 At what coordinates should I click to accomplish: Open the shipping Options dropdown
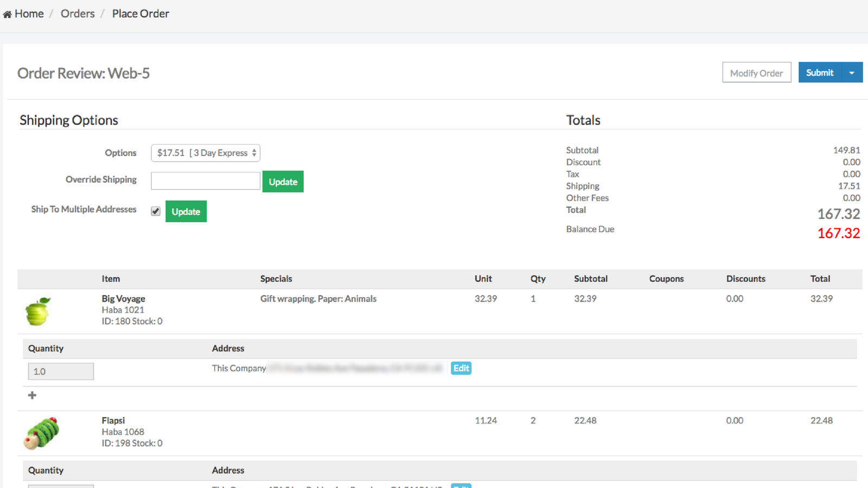[x=206, y=153]
